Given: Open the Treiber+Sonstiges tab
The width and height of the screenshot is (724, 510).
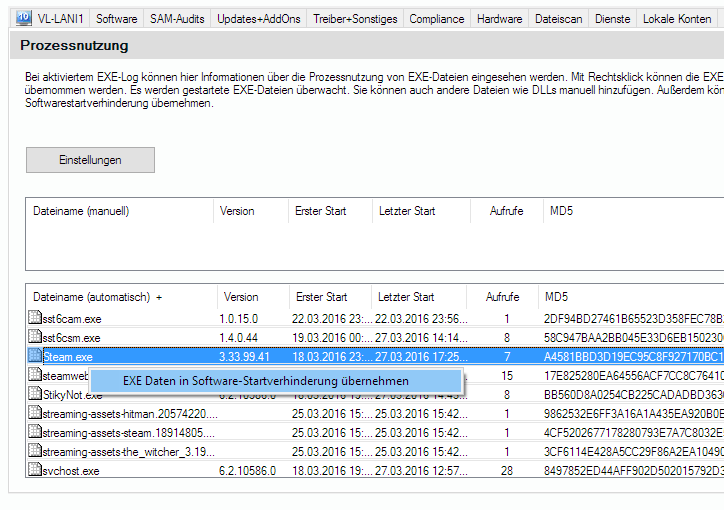Looking at the screenshot, I should click(355, 18).
